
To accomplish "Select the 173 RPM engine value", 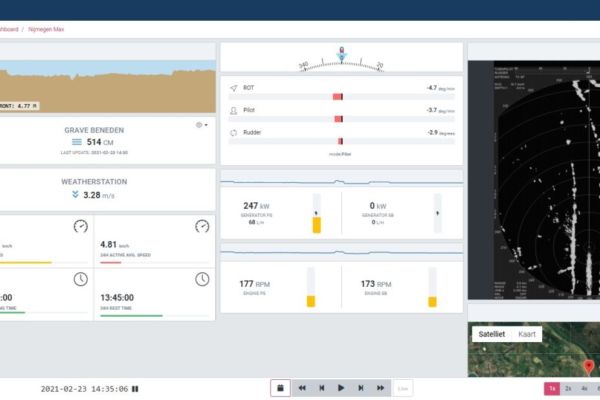I will 376,284.
